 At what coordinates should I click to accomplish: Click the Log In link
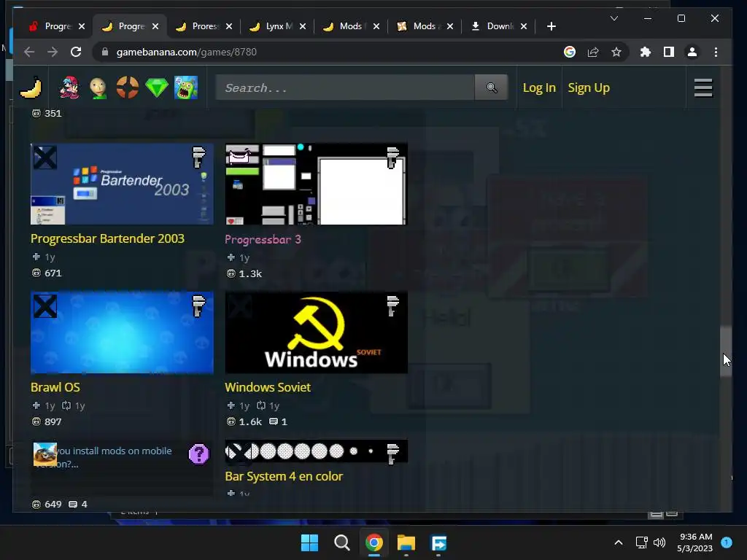(539, 87)
